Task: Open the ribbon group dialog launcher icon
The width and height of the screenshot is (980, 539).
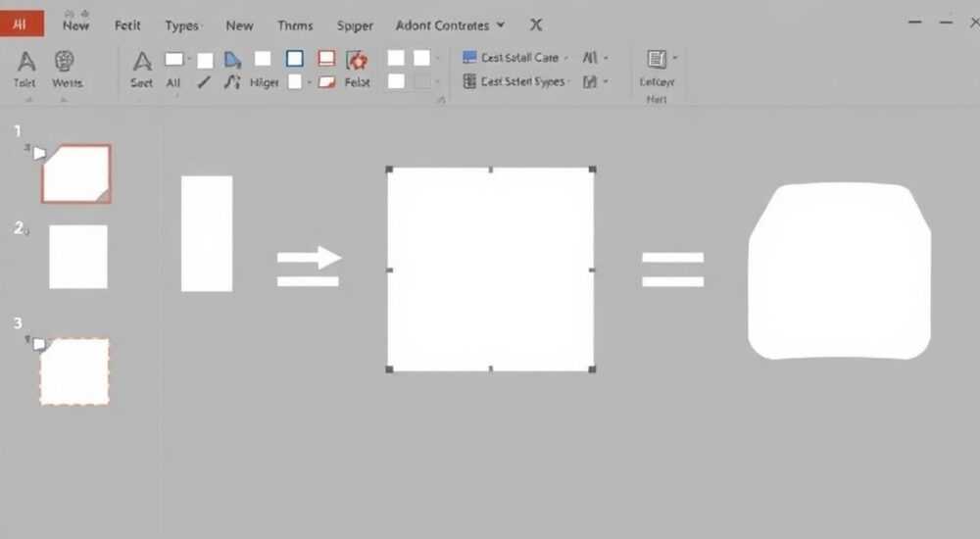Action: click(x=441, y=99)
